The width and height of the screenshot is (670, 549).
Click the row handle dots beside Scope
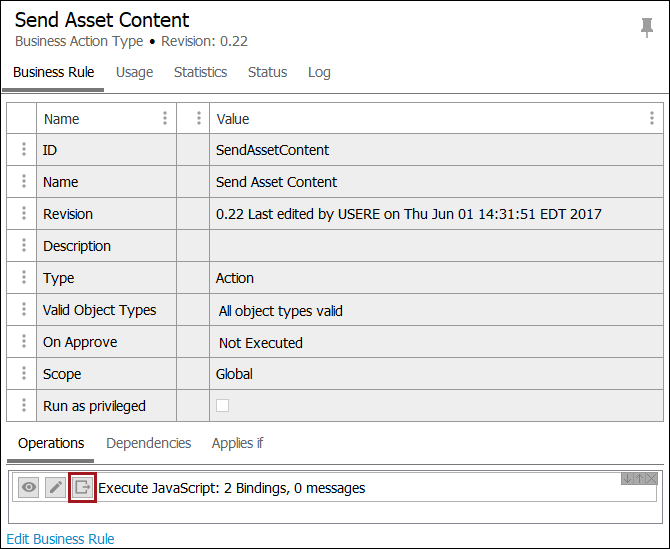pyautogui.click(x=22, y=374)
